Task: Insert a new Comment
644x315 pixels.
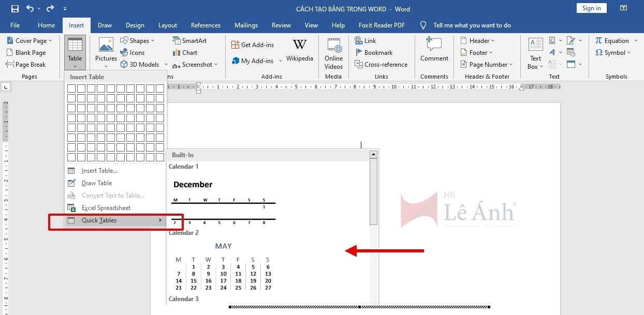Action: point(434,50)
